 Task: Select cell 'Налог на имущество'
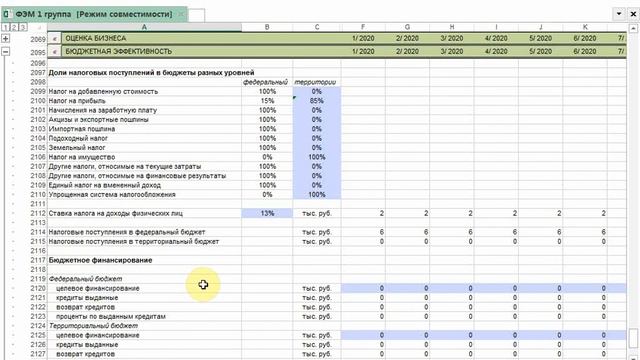click(144, 157)
